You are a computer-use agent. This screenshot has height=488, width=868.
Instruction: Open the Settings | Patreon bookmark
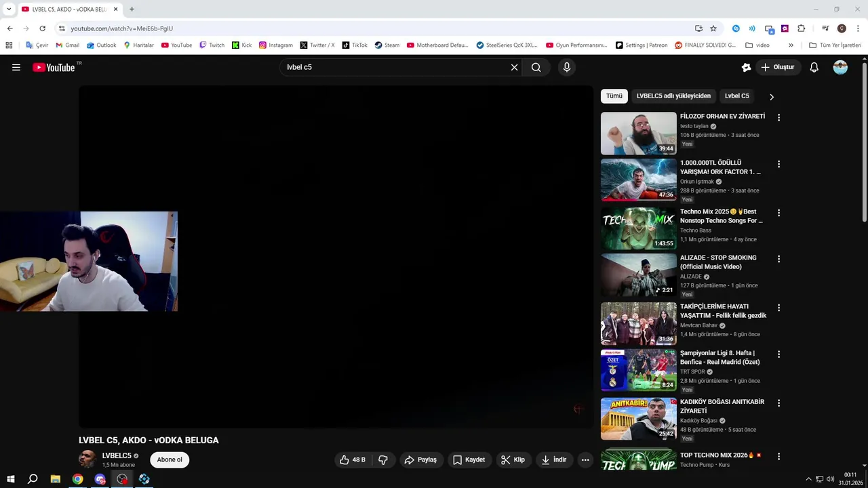tap(642, 45)
